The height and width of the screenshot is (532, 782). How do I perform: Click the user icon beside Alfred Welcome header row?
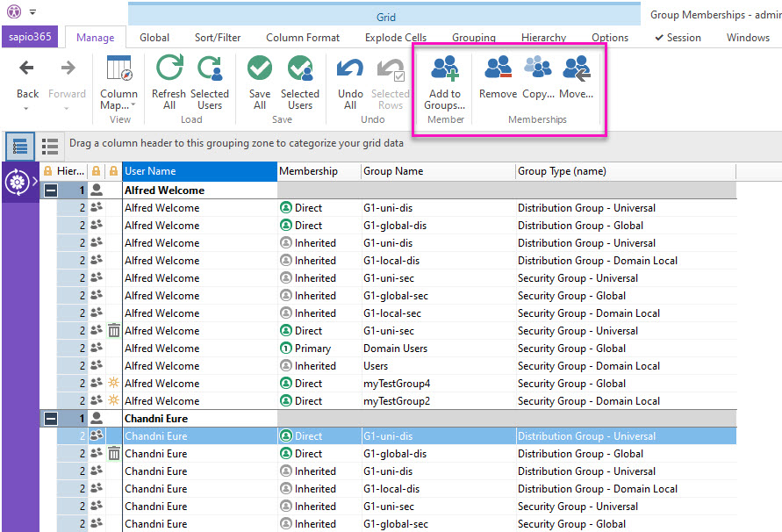(97, 190)
